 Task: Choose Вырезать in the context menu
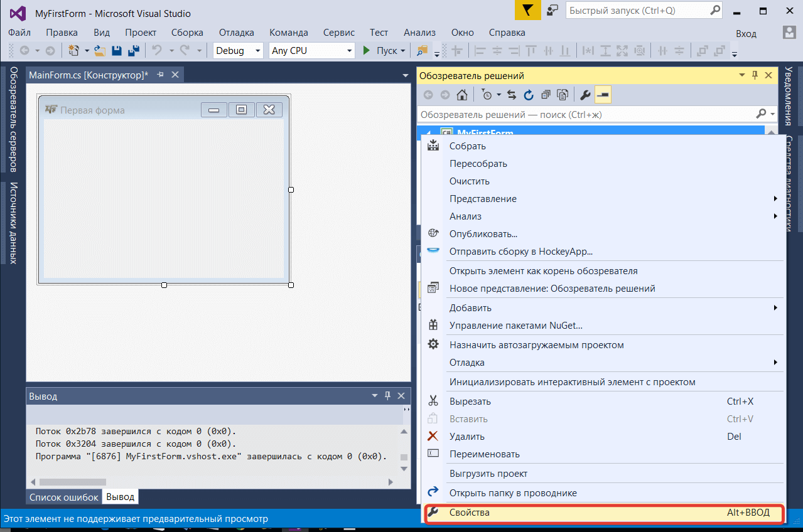[x=603, y=402]
